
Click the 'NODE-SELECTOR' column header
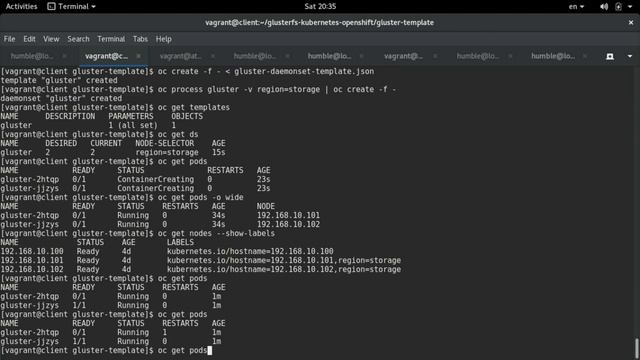(164, 143)
